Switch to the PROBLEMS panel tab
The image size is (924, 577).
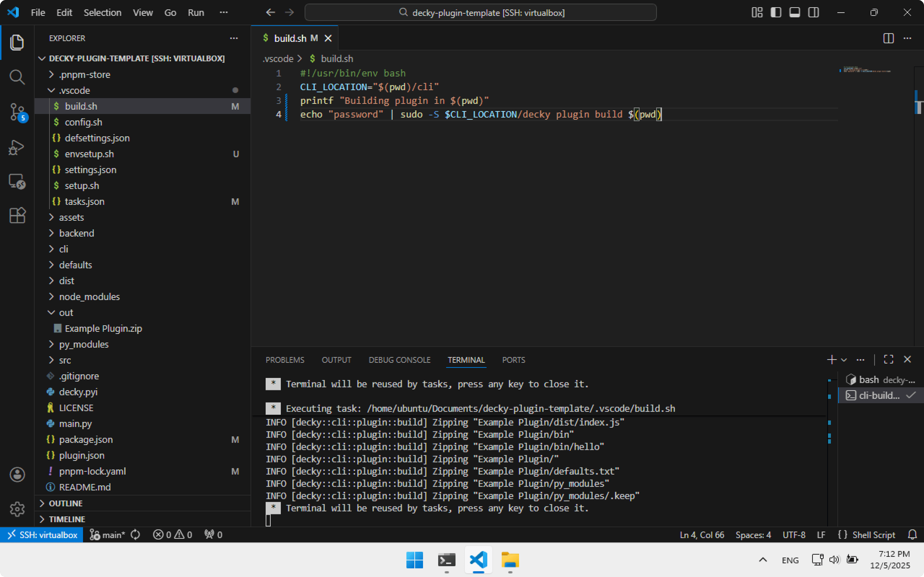click(285, 360)
